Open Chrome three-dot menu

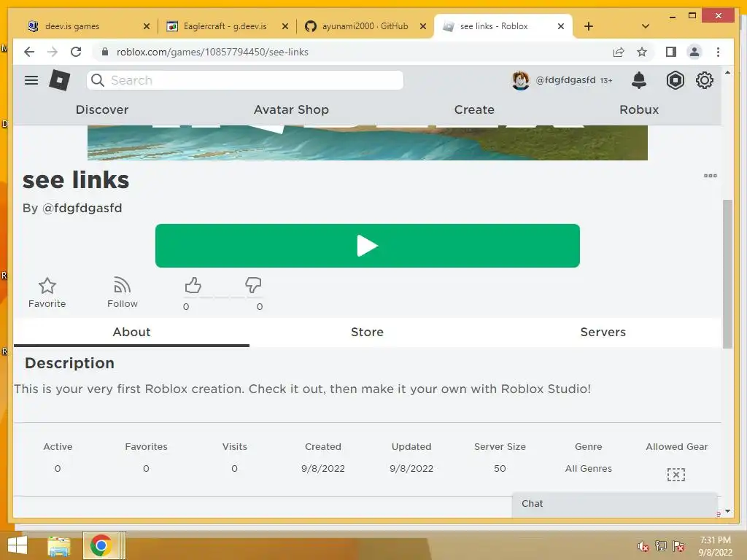pyautogui.click(x=718, y=52)
